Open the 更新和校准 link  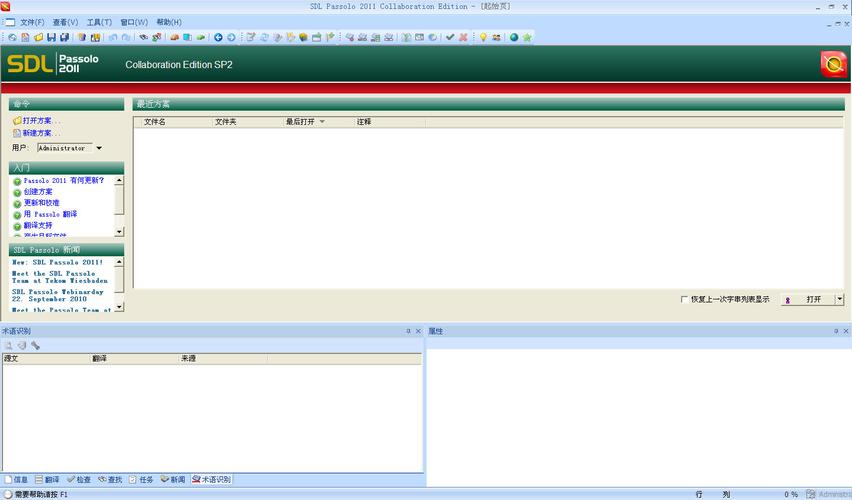click(x=41, y=203)
